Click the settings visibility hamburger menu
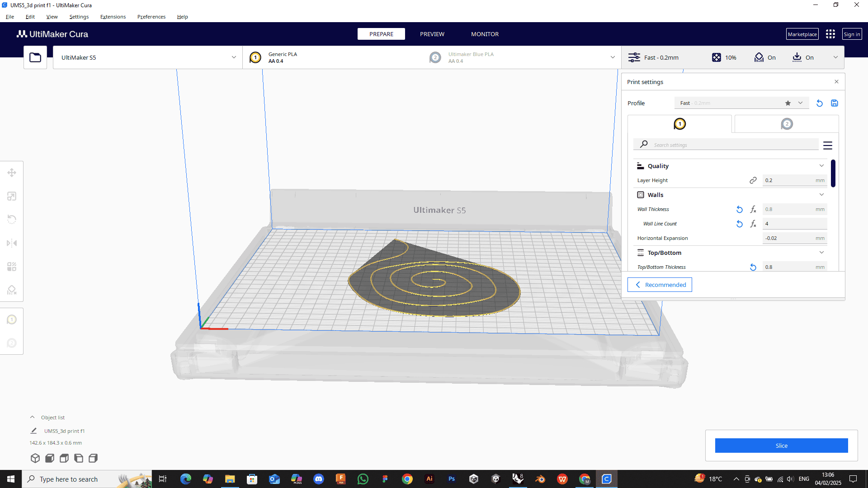Image resolution: width=868 pixels, height=488 pixels. point(828,145)
